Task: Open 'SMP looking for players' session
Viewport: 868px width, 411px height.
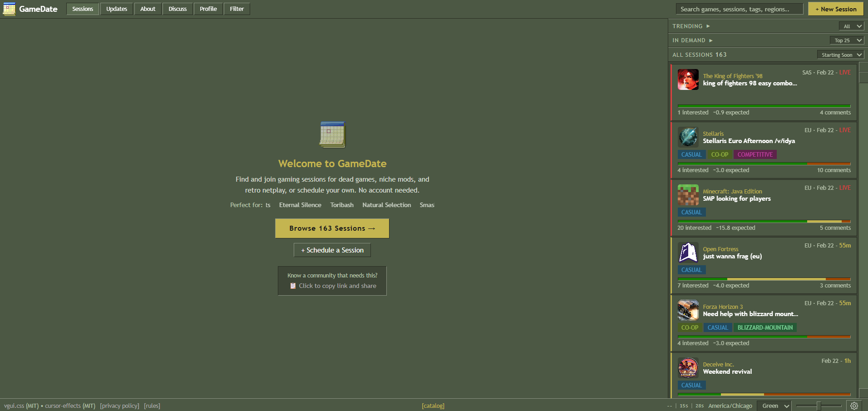Action: coord(737,199)
